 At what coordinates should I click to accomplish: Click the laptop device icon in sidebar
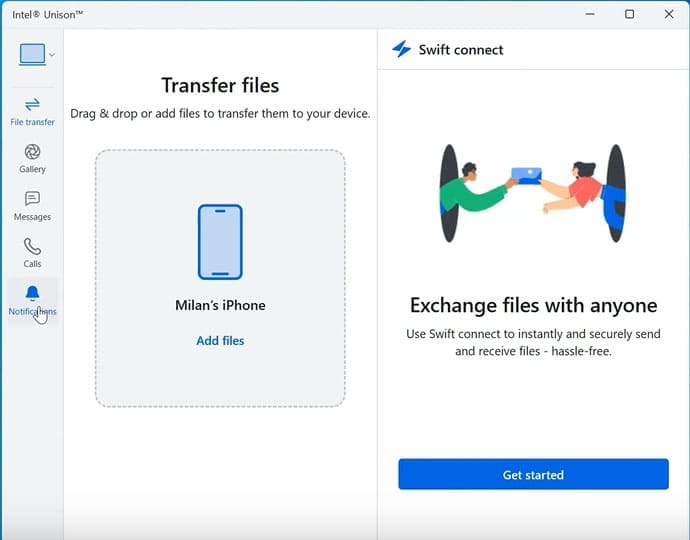tap(32, 55)
